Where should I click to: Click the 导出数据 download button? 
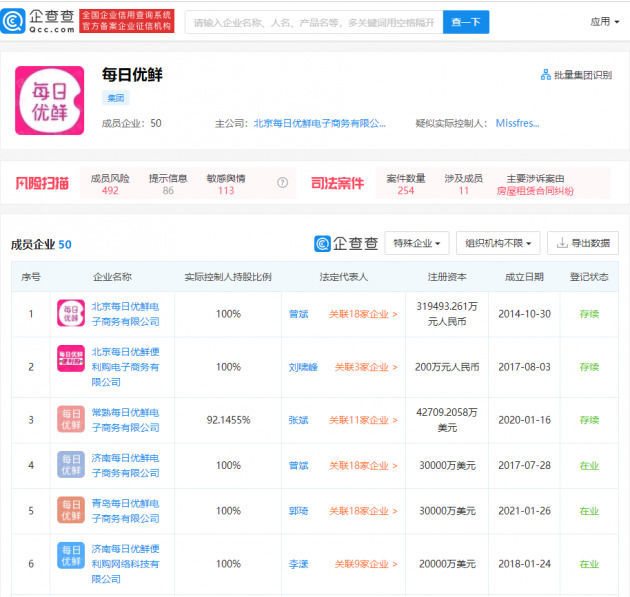tap(583, 243)
